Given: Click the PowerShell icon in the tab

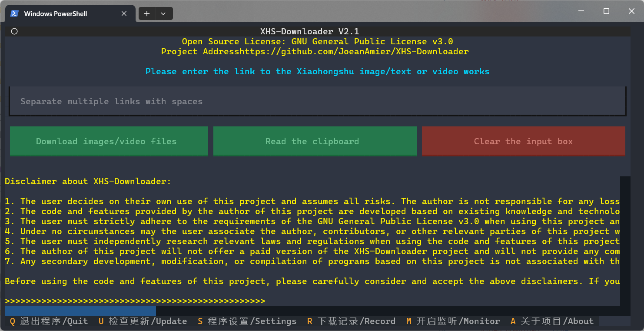Looking at the screenshot, I should click(14, 13).
